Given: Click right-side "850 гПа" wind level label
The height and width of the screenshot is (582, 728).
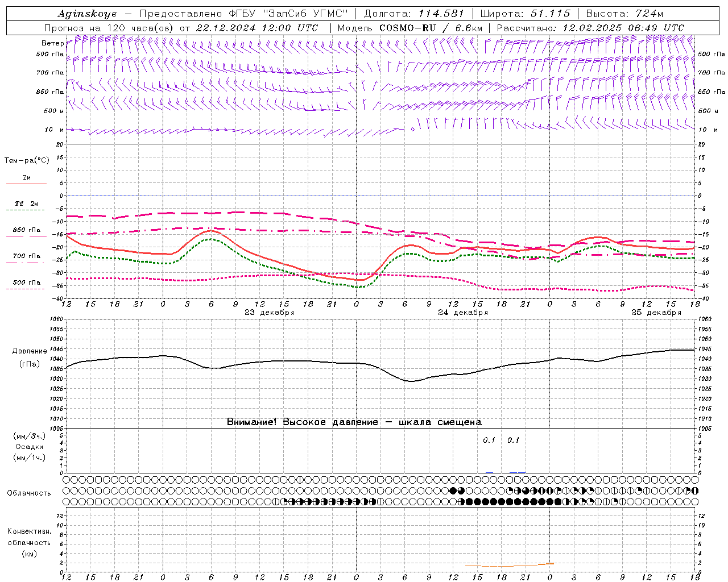Looking at the screenshot, I should [712, 92].
